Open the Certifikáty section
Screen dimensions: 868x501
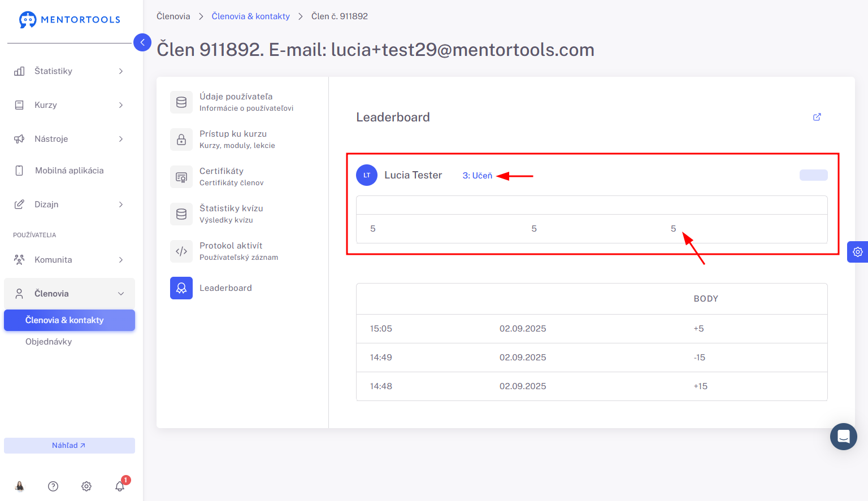(222, 176)
